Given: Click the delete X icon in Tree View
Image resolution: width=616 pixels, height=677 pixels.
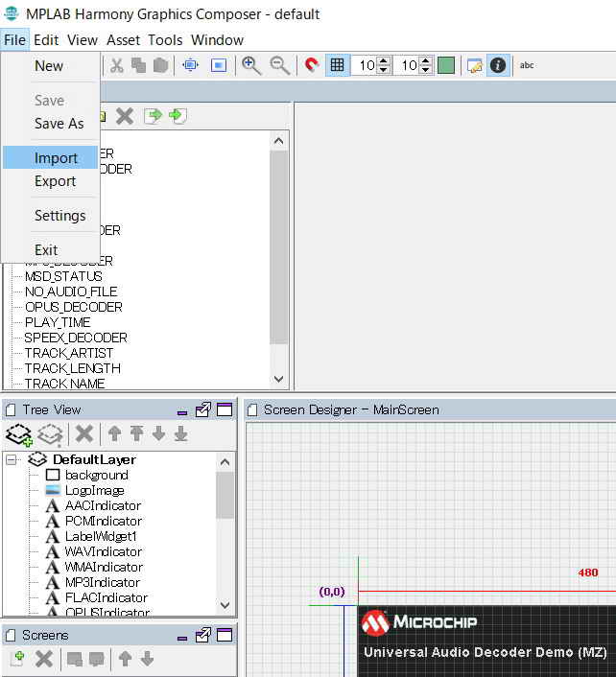Looking at the screenshot, I should click(84, 433).
